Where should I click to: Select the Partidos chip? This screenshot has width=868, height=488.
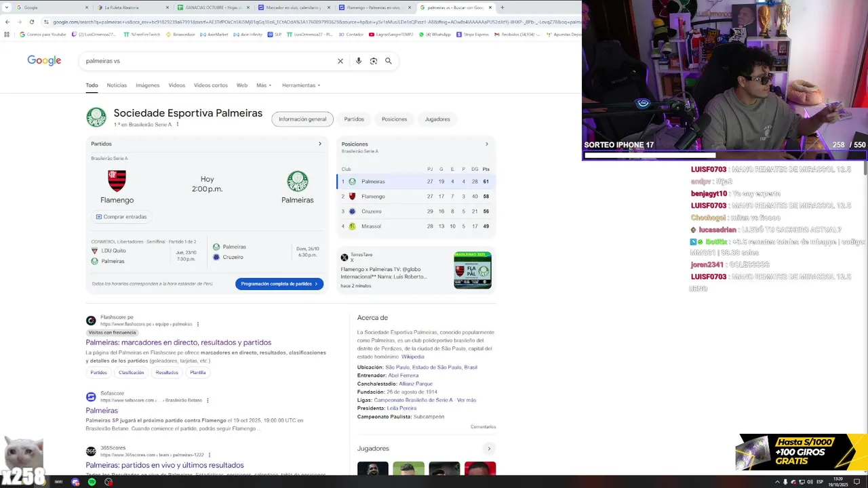[x=354, y=119]
